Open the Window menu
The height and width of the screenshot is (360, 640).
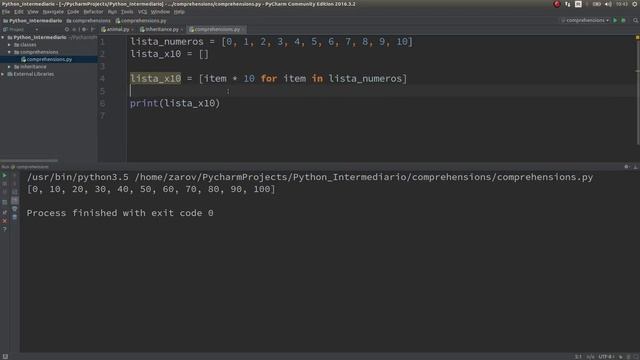tap(160, 12)
